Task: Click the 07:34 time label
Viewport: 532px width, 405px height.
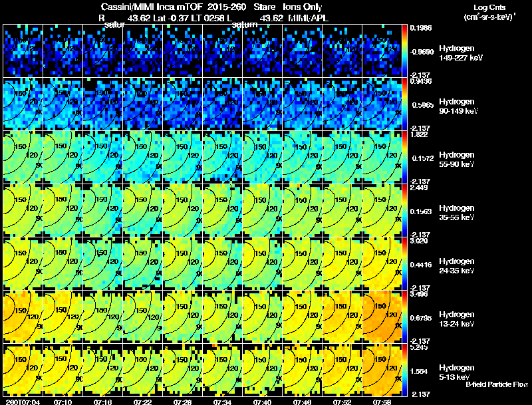Action: (x=222, y=402)
